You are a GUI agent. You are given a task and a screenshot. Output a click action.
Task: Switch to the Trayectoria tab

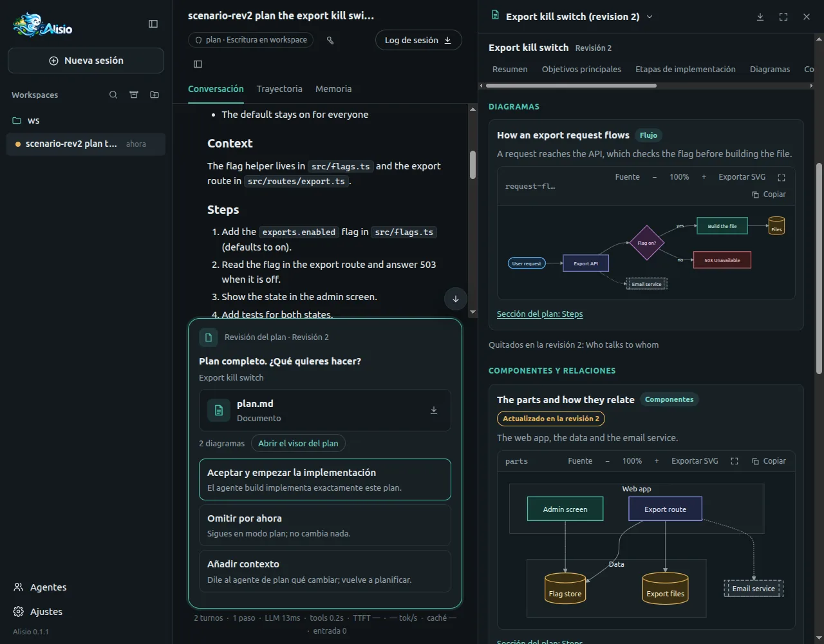tap(279, 89)
